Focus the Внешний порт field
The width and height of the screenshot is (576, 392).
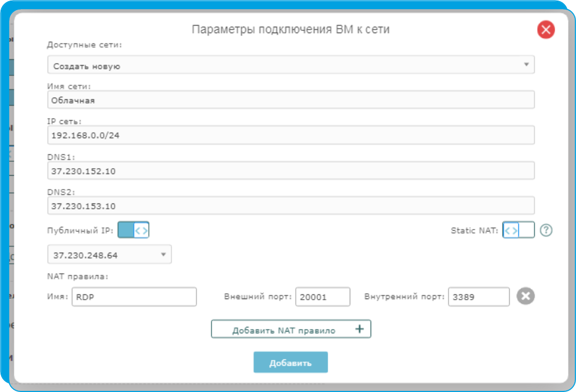click(x=322, y=297)
